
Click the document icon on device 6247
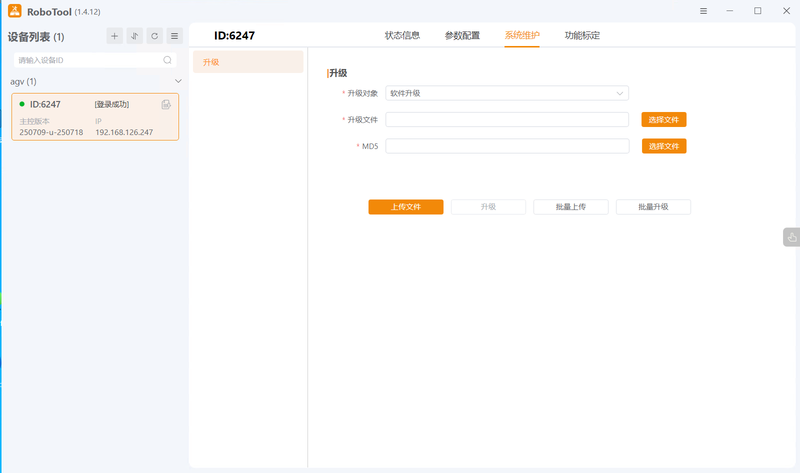pyautogui.click(x=166, y=104)
